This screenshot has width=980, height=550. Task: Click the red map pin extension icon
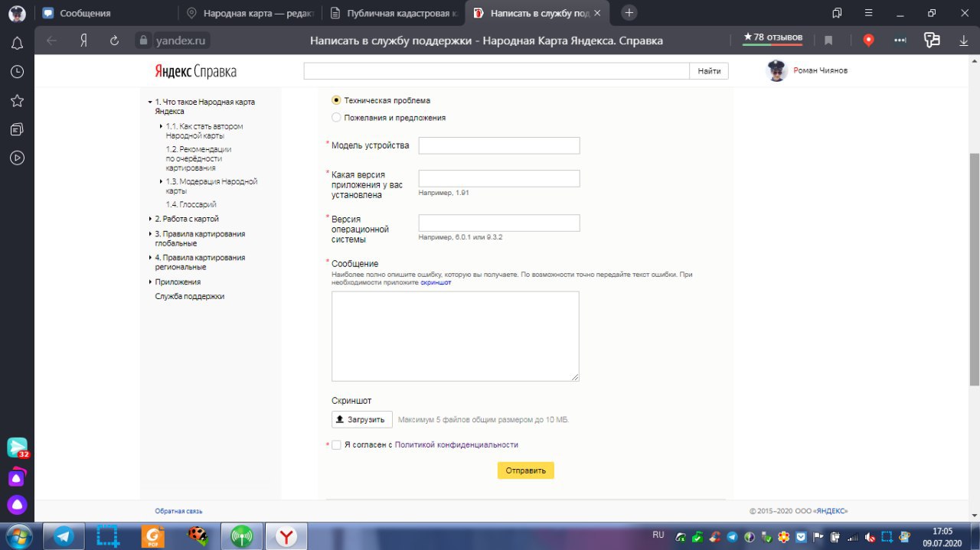(868, 41)
